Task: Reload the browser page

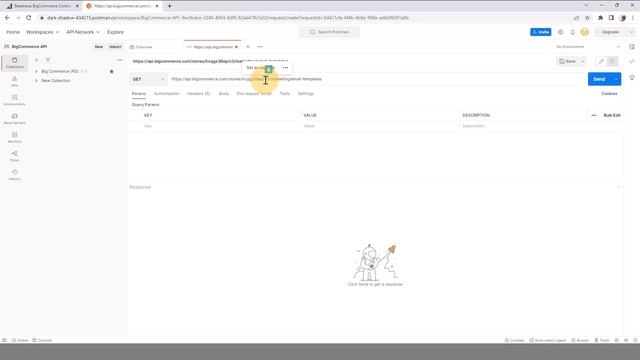Action: pyautogui.click(x=29, y=18)
